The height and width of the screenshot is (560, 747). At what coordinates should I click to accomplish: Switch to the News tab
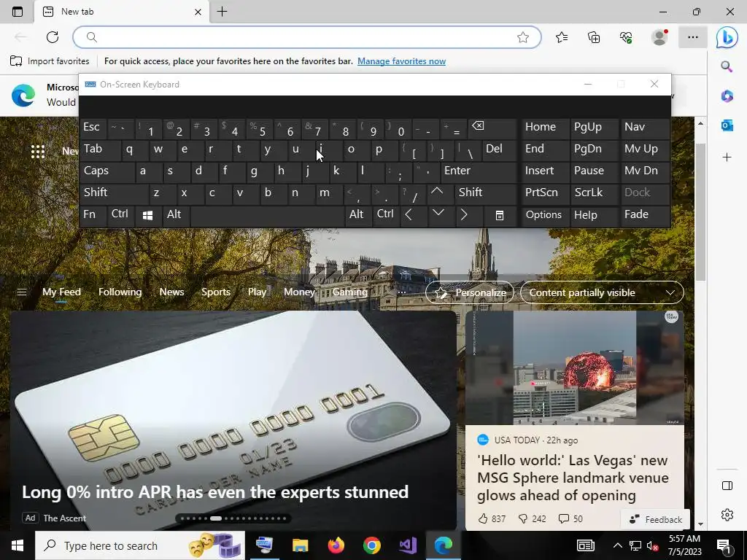click(171, 292)
